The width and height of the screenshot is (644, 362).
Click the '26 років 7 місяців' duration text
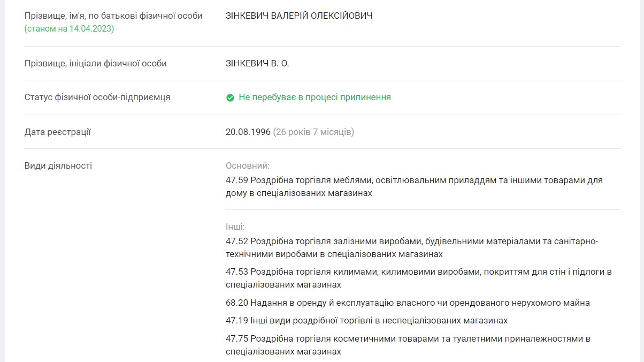click(x=313, y=132)
